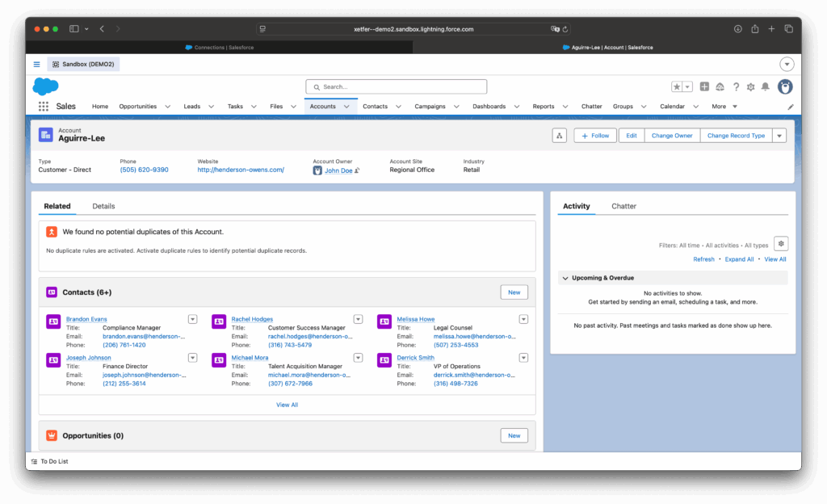The width and height of the screenshot is (827, 504).
Task: Click the Salesforce cloud logo
Action: [x=46, y=86]
